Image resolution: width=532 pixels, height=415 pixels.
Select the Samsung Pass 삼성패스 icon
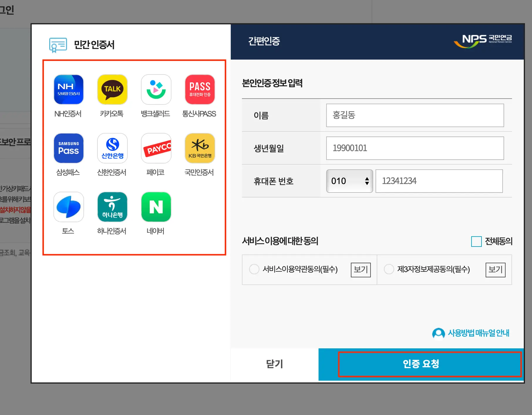tap(68, 148)
